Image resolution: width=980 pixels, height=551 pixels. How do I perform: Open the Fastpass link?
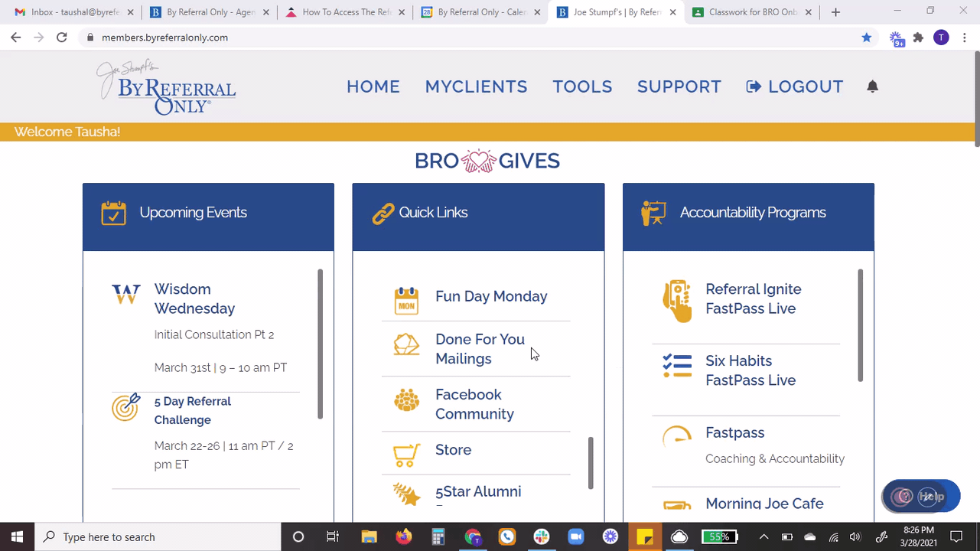[x=734, y=432]
